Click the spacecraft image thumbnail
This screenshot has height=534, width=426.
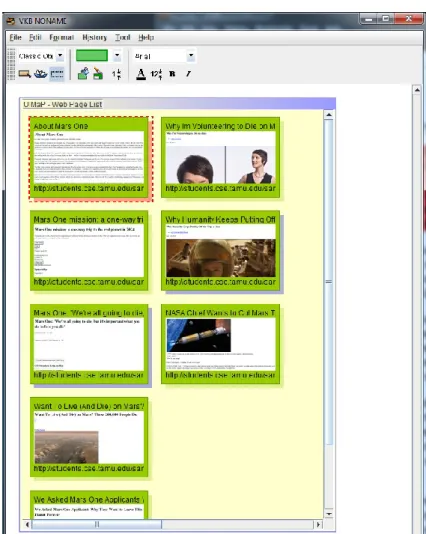coord(199,335)
